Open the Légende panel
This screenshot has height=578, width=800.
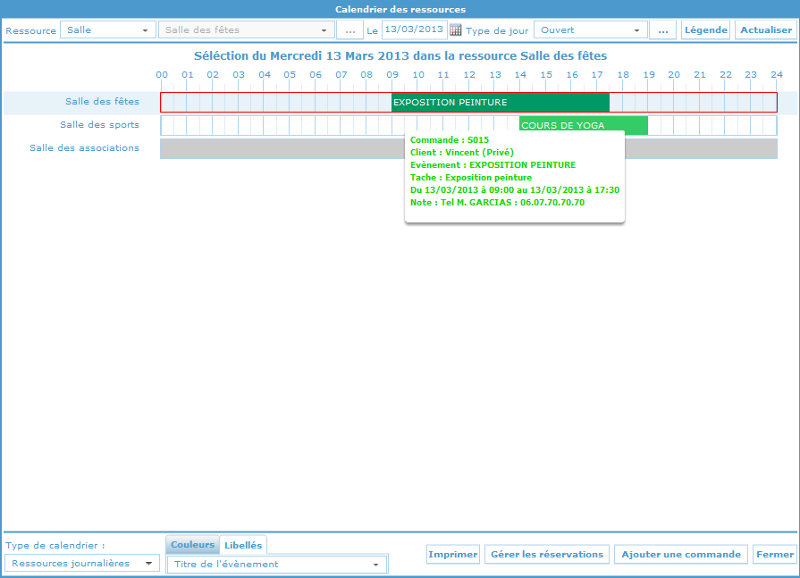coord(706,30)
